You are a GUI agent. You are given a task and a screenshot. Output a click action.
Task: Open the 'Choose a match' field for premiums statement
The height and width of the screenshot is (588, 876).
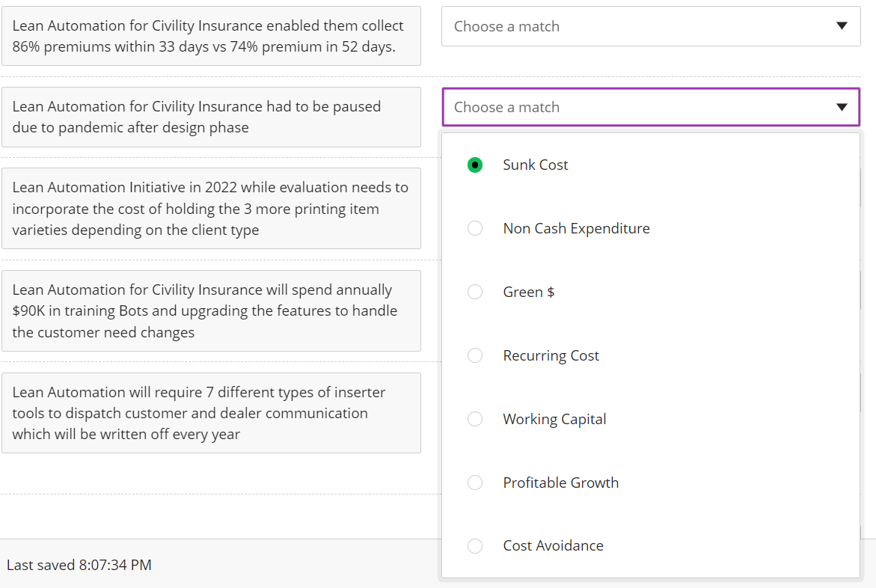click(636, 26)
